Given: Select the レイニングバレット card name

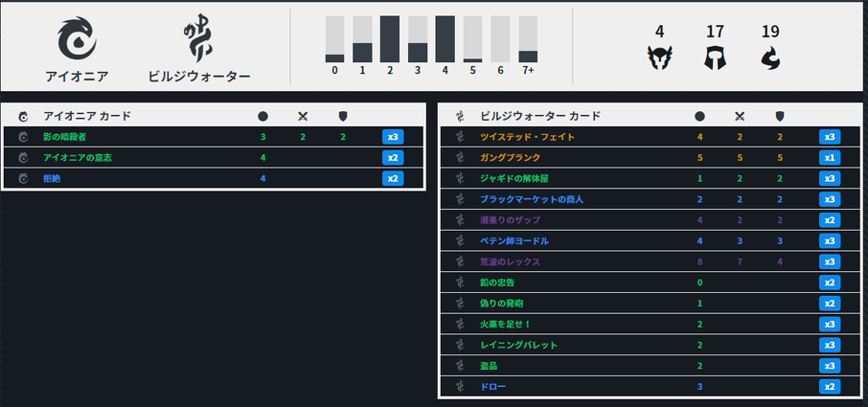Looking at the screenshot, I should (518, 345).
